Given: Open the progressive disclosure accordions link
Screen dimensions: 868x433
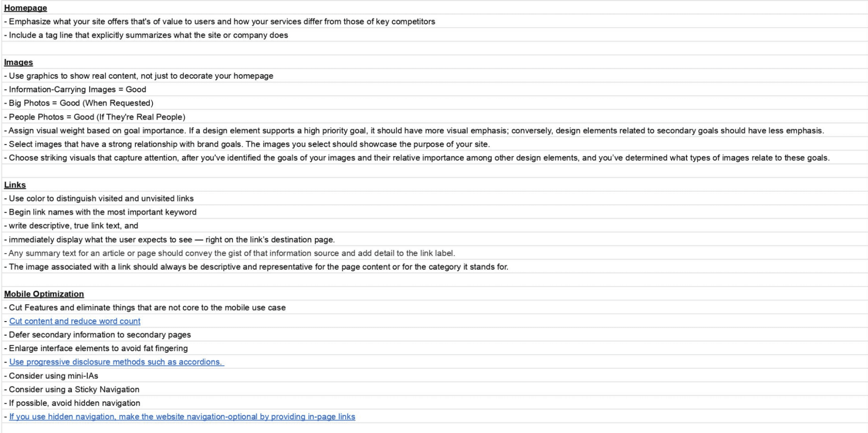Looking at the screenshot, I should pyautogui.click(x=116, y=362).
